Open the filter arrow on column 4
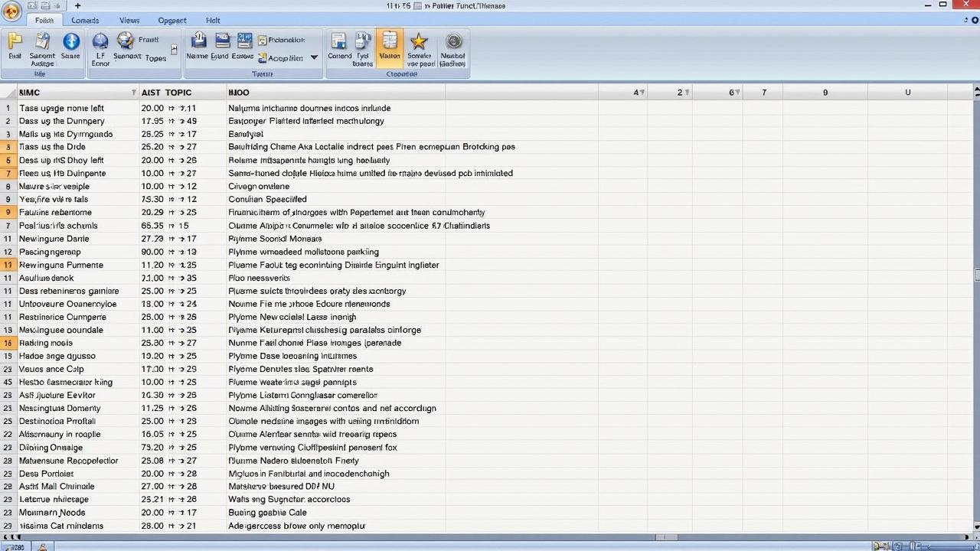This screenshot has height=551, width=980. (x=642, y=93)
